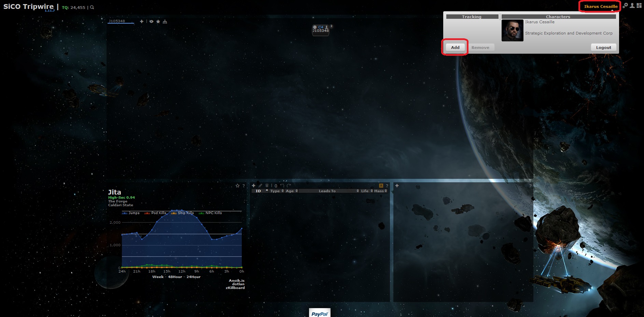Expand the Ikarus Cesaille character menu
The width and height of the screenshot is (644, 317).
[600, 6]
